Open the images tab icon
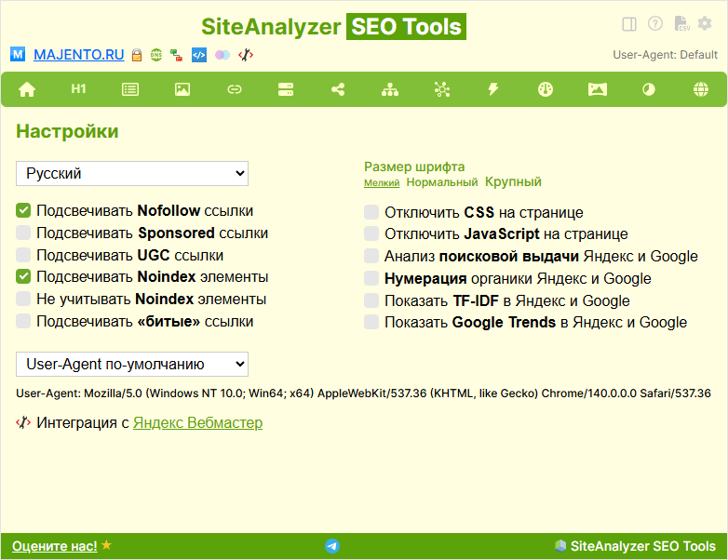Viewport: 728px width, 560px height. pyautogui.click(x=182, y=89)
